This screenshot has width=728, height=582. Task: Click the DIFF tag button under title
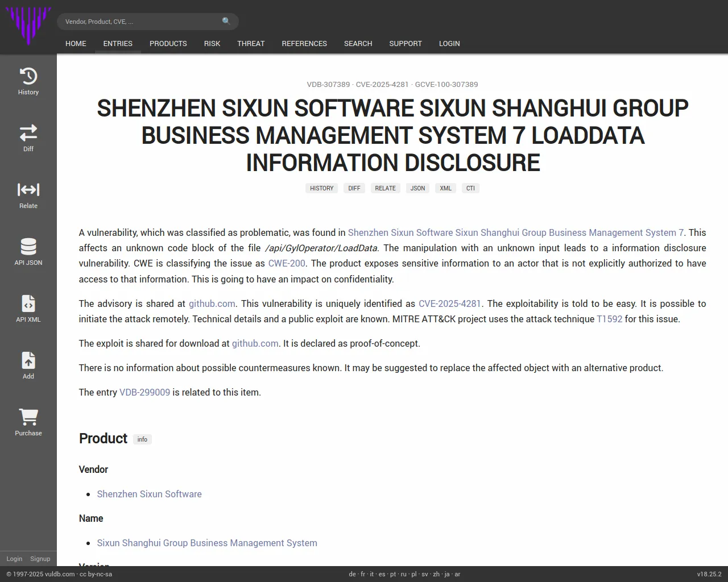click(x=354, y=188)
